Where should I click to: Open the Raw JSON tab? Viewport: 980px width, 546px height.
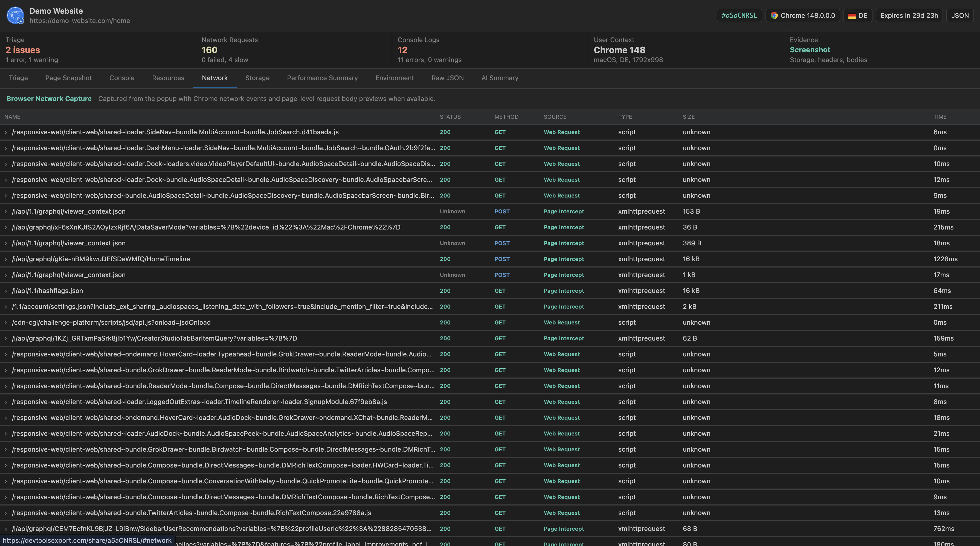[447, 78]
